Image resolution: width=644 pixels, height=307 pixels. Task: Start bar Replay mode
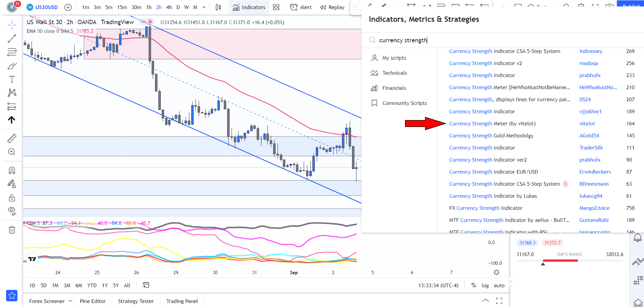332,7
